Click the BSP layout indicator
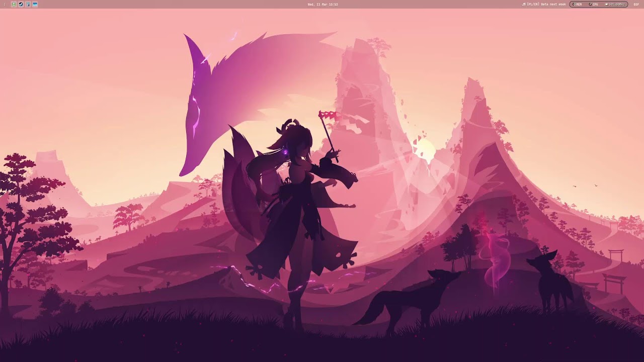The width and height of the screenshot is (644, 362). [636, 4]
